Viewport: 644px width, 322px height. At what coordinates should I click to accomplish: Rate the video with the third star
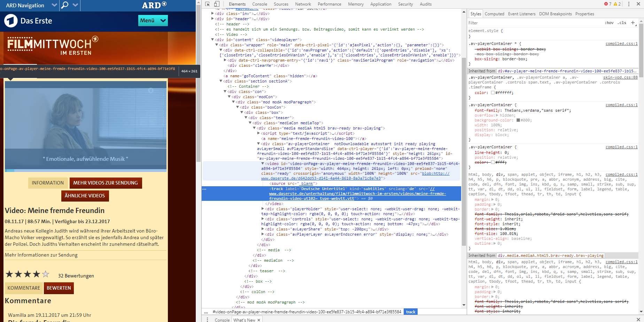coord(28,274)
